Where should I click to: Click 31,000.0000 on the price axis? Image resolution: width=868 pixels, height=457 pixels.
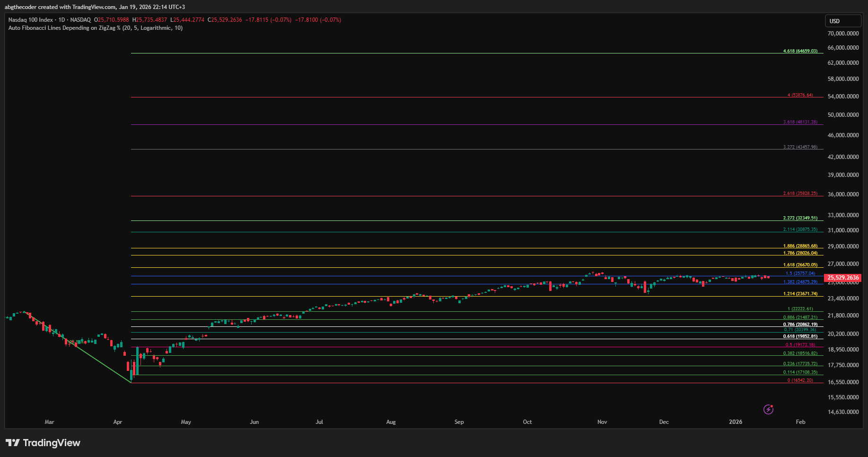pos(843,230)
